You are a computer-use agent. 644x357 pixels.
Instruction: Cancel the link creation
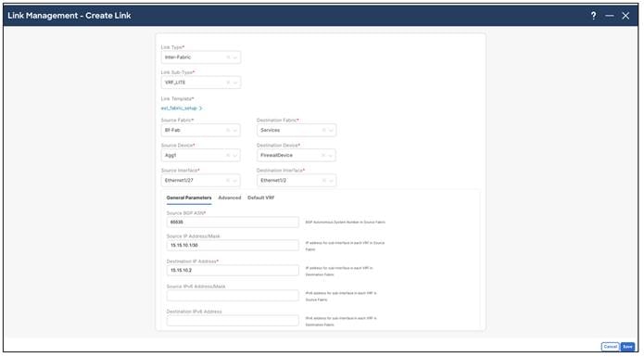click(611, 346)
